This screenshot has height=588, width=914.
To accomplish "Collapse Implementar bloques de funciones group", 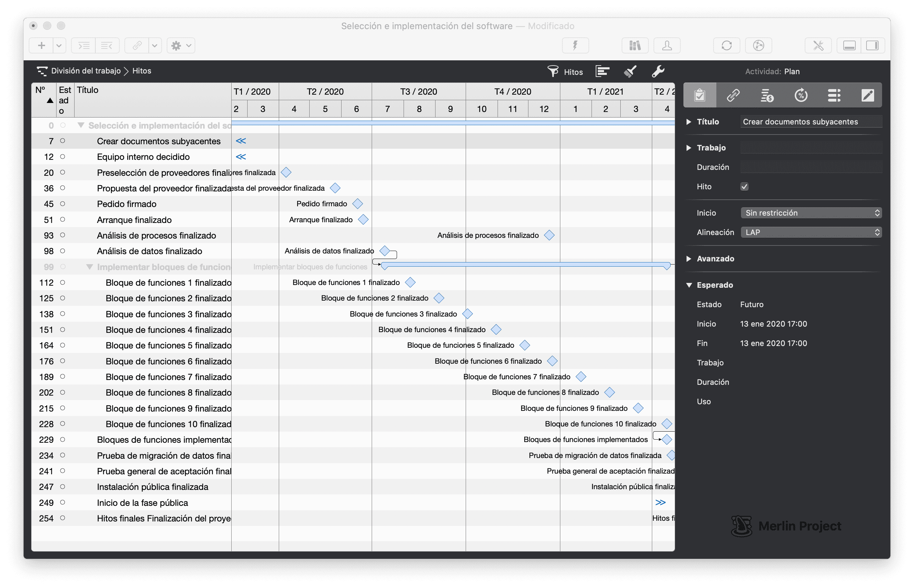I will (x=90, y=267).
